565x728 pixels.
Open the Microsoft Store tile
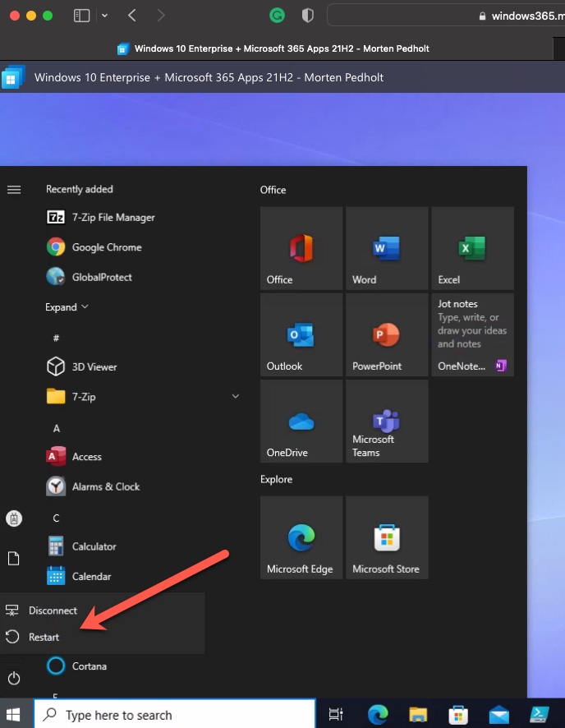click(x=387, y=537)
